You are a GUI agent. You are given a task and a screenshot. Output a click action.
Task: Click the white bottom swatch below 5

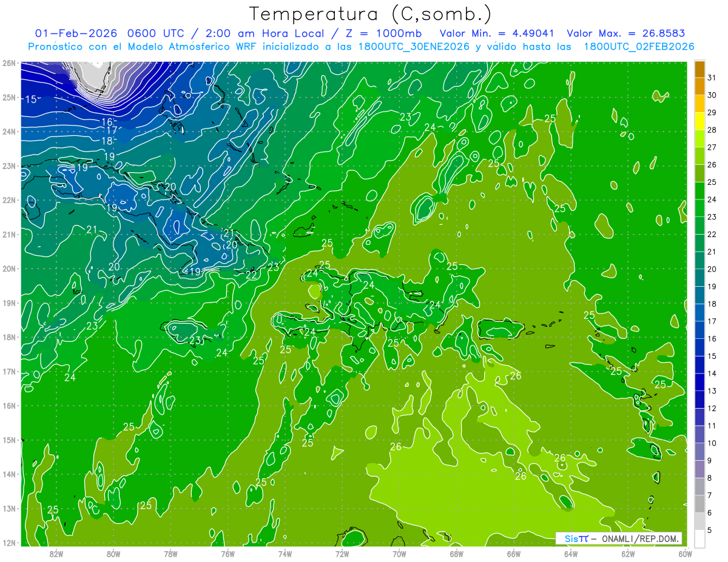[x=700, y=538]
